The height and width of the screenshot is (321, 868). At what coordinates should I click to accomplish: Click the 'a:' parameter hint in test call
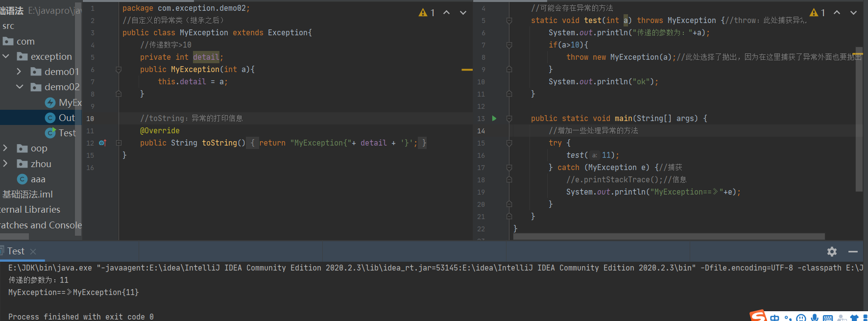click(x=594, y=155)
